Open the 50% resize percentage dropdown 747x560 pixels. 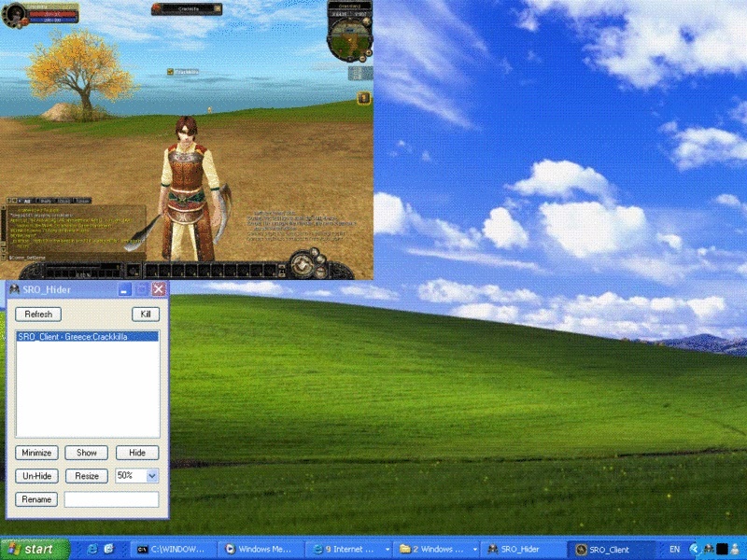click(152, 476)
